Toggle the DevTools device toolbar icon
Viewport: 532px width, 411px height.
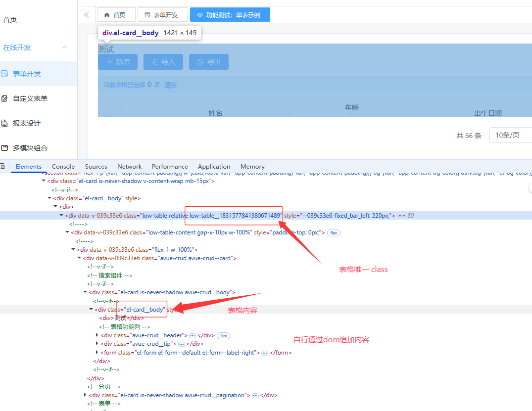tap(2, 167)
